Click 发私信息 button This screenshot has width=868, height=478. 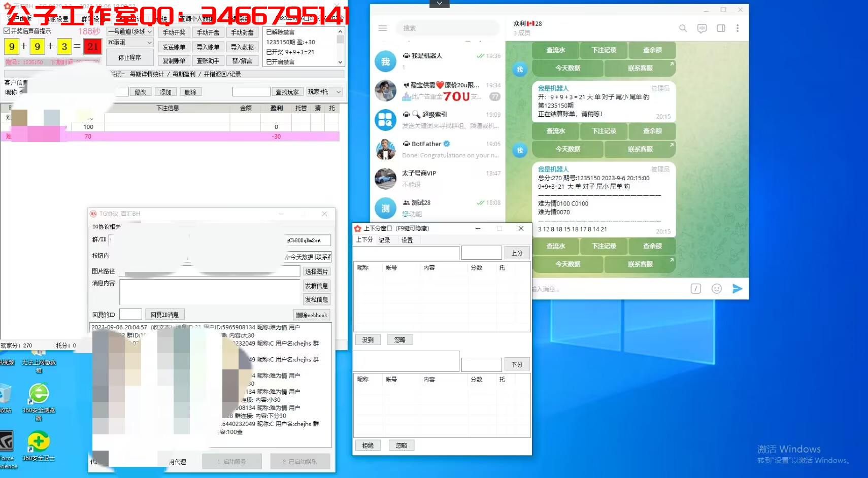pos(316,299)
